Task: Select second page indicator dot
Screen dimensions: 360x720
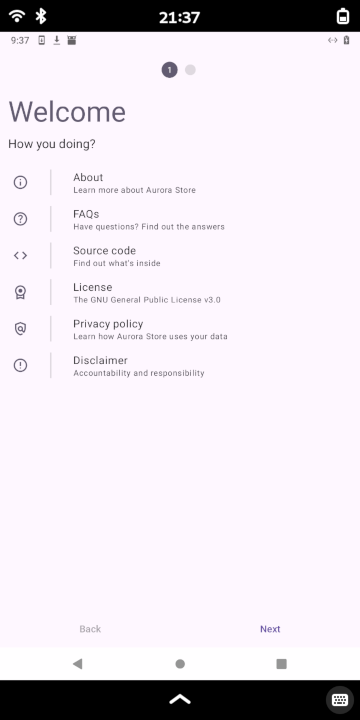Action: coord(190,70)
